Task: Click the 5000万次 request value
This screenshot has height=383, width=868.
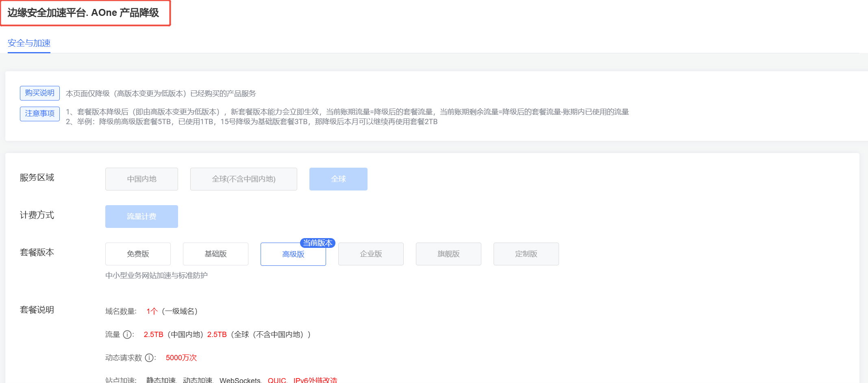Action: 181,358
